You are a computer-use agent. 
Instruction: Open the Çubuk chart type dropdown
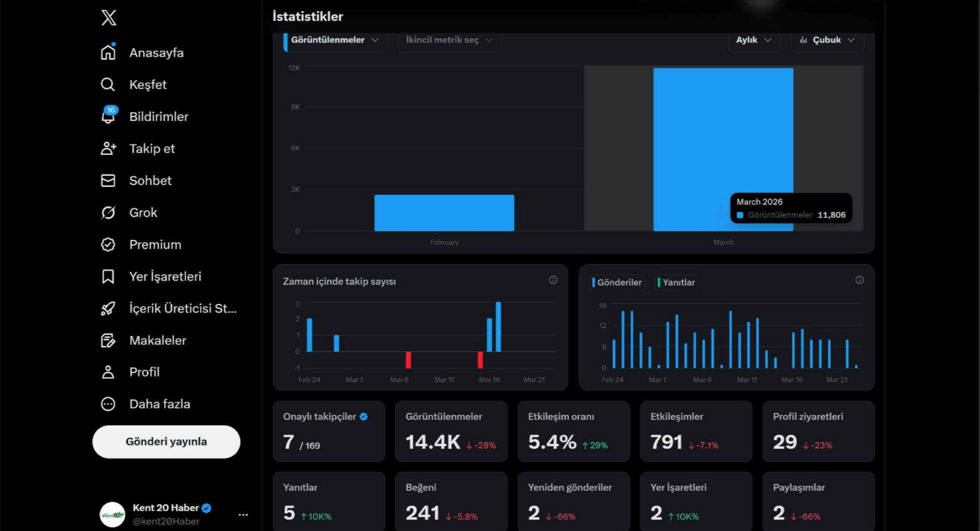827,40
